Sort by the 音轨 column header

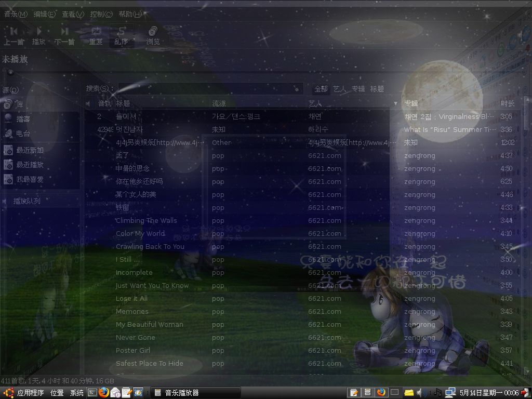click(104, 103)
